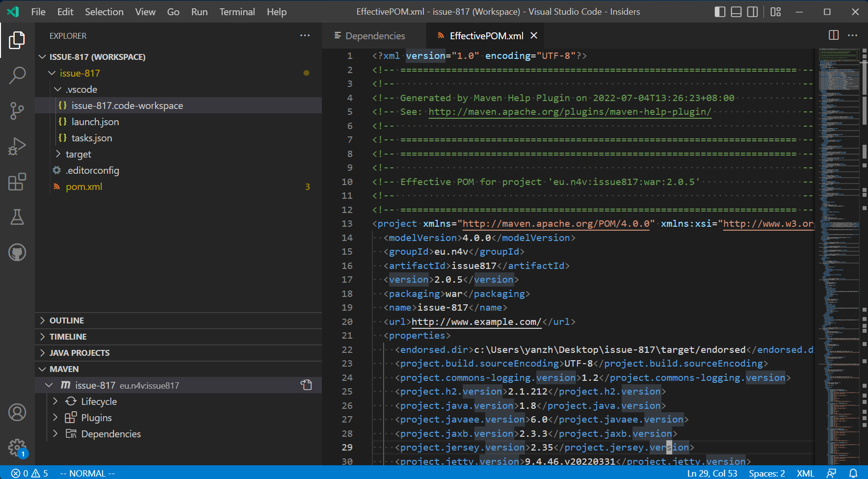Toggle the primary sidebar visibility
Image resolution: width=868 pixels, height=479 pixels.
point(719,11)
